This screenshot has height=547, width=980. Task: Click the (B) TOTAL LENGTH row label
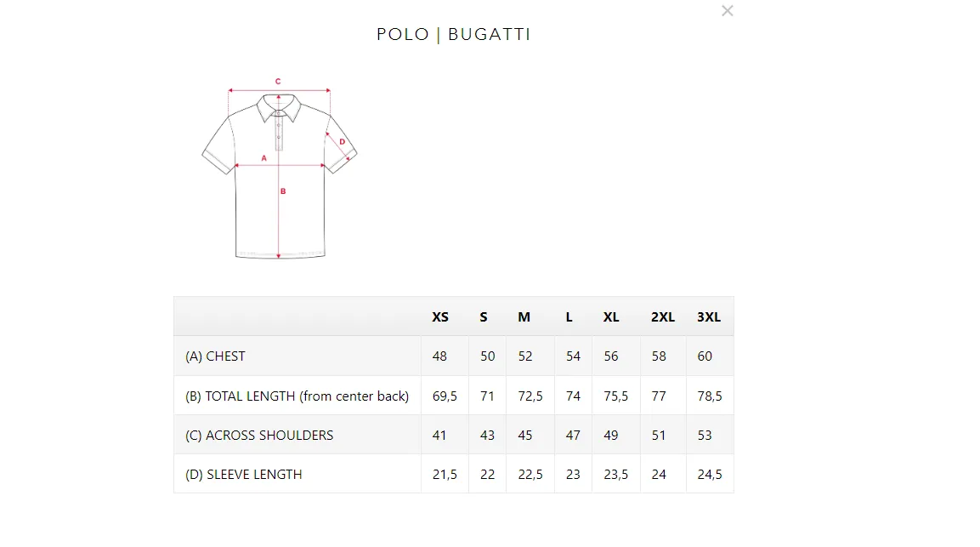coord(297,396)
